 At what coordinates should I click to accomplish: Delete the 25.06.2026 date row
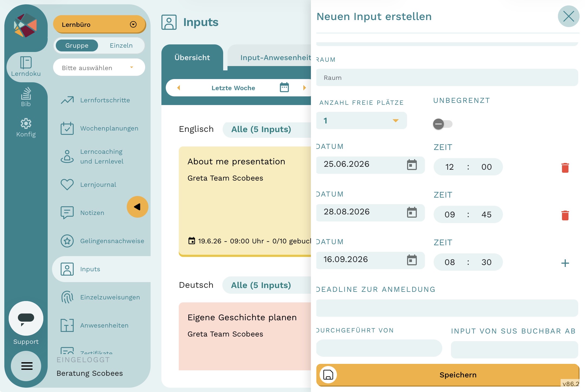coord(565,168)
